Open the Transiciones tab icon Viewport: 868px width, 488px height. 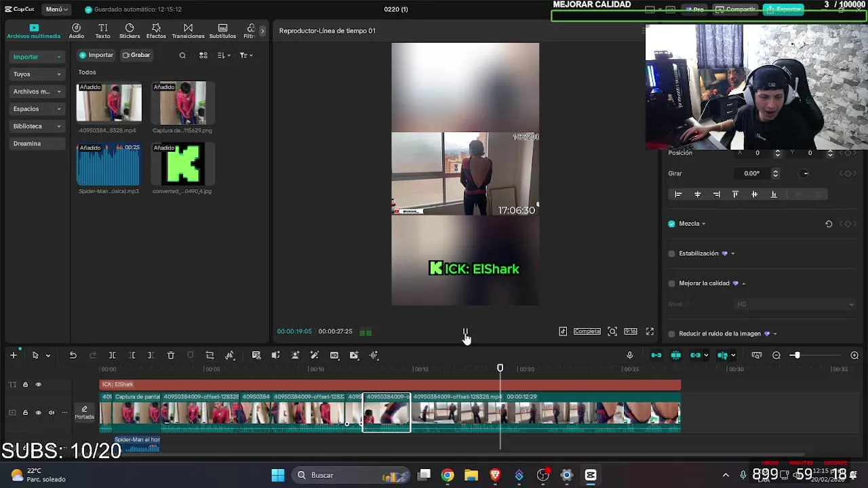(x=188, y=31)
